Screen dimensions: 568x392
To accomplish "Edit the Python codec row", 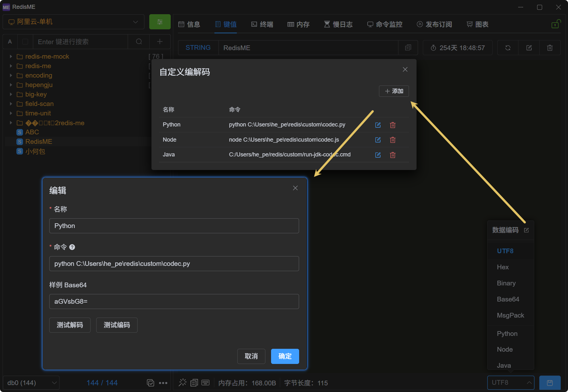I will coord(378,125).
